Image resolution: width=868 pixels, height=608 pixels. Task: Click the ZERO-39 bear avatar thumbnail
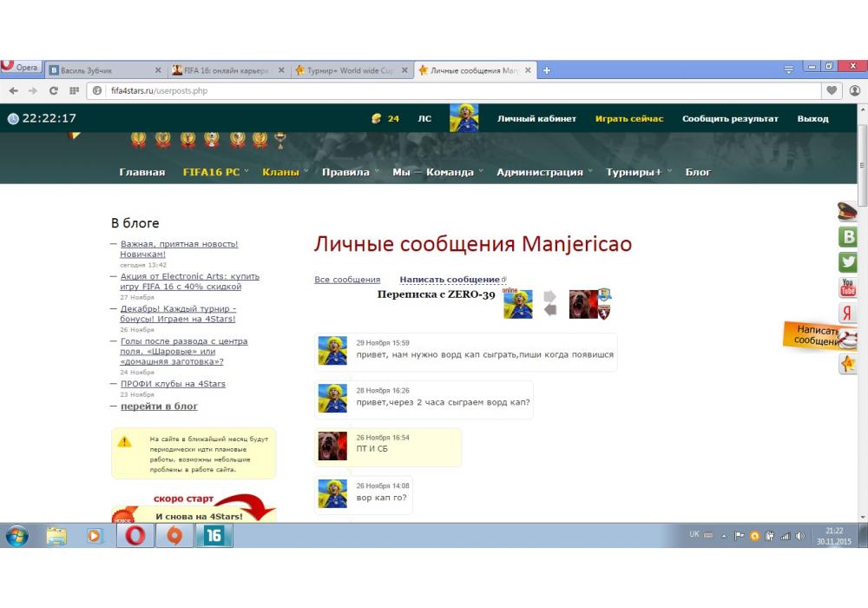click(583, 305)
